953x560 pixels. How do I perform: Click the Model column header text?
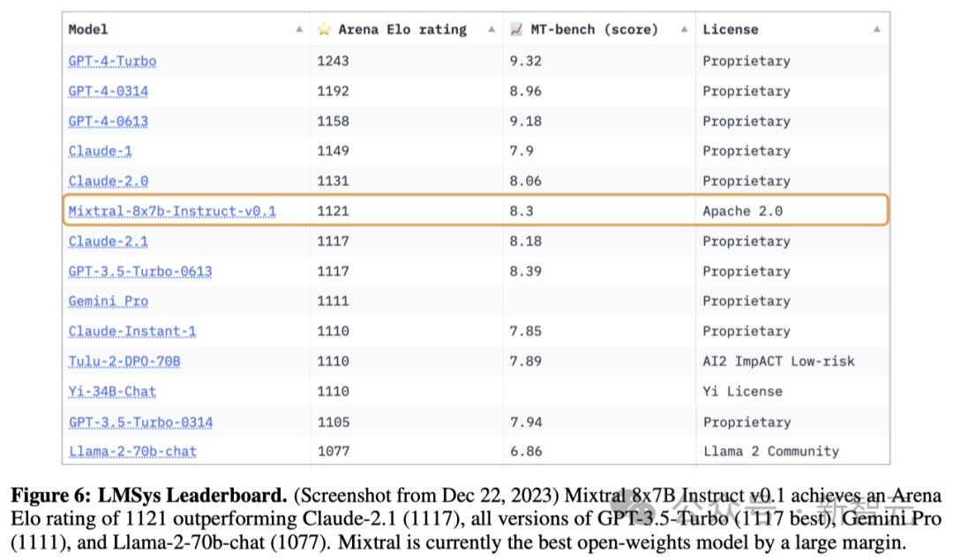tap(88, 29)
